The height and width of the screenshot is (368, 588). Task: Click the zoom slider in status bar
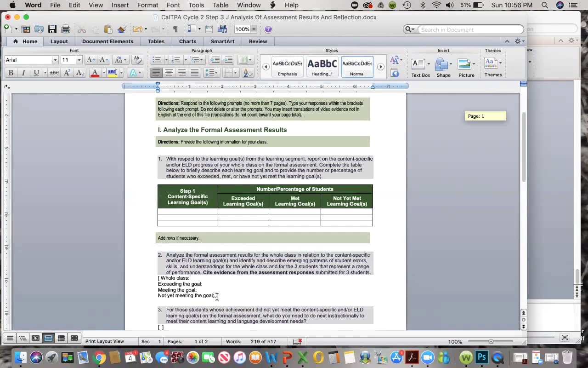[491, 341]
